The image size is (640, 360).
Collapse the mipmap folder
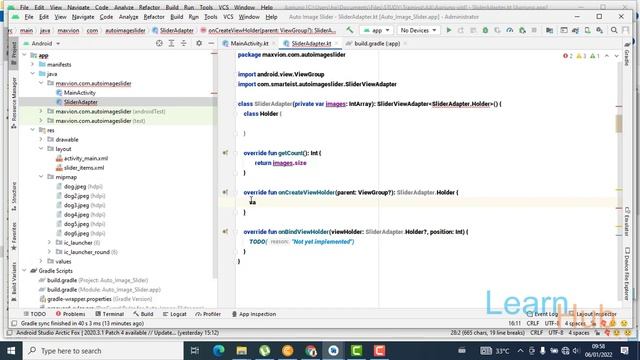click(x=41, y=177)
